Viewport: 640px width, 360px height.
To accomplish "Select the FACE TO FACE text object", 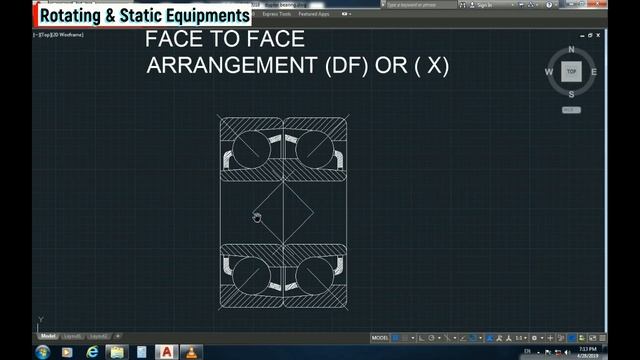I will click(x=225, y=39).
